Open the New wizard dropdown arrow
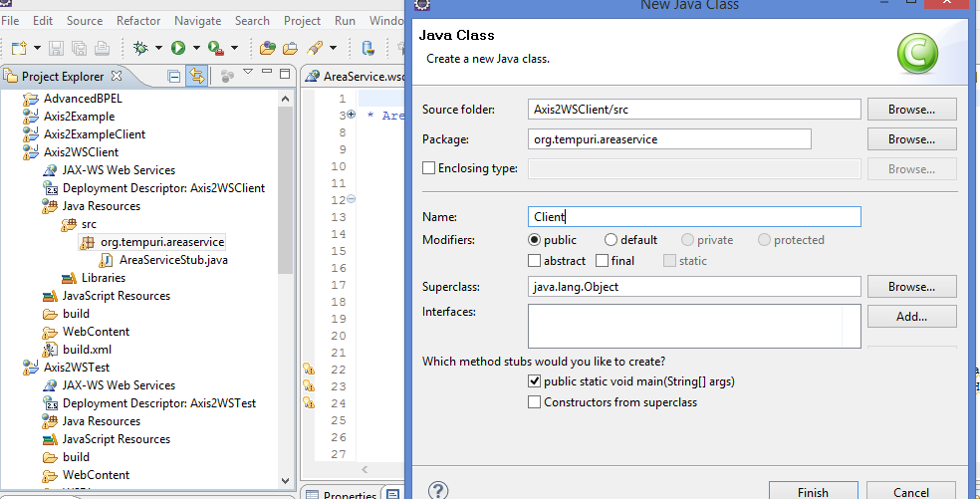980x499 pixels. pyautogui.click(x=37, y=48)
